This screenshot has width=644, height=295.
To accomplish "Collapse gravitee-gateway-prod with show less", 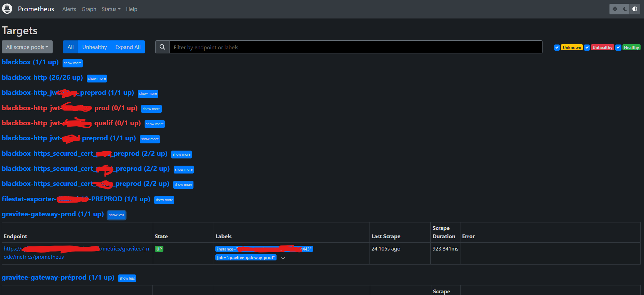I will [x=117, y=215].
